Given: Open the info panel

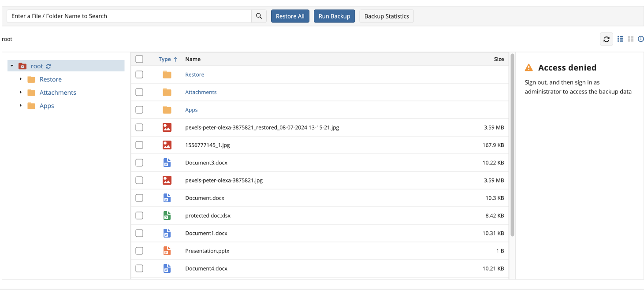Looking at the screenshot, I should [x=640, y=39].
